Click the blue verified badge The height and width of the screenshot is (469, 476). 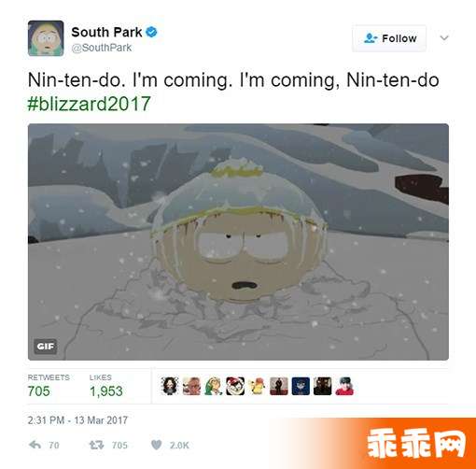(151, 32)
